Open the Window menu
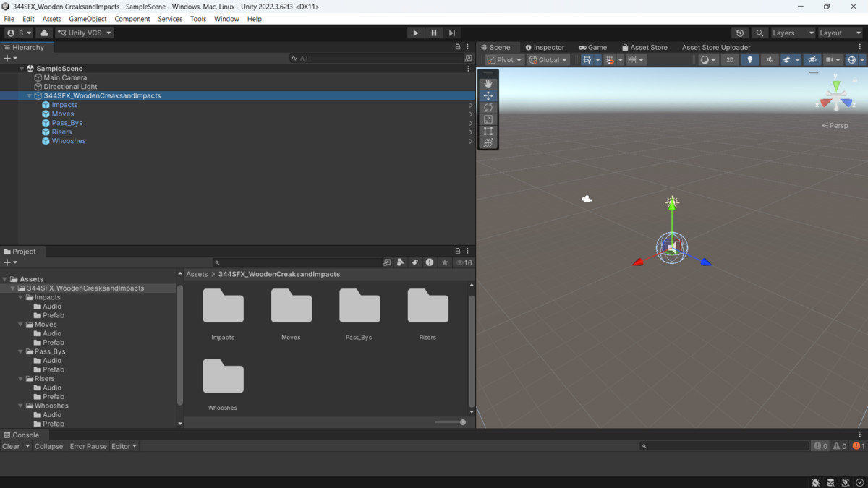Viewport: 868px width, 488px height. pos(226,19)
